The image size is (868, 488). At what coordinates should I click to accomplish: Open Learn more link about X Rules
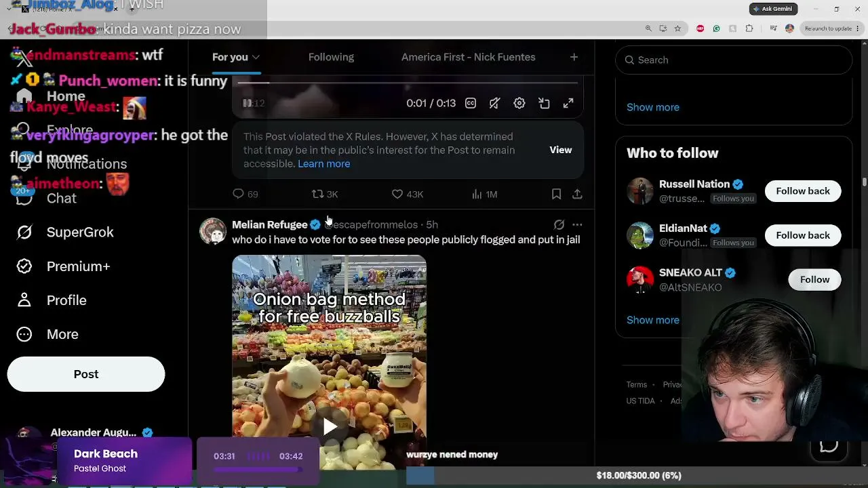(x=323, y=164)
